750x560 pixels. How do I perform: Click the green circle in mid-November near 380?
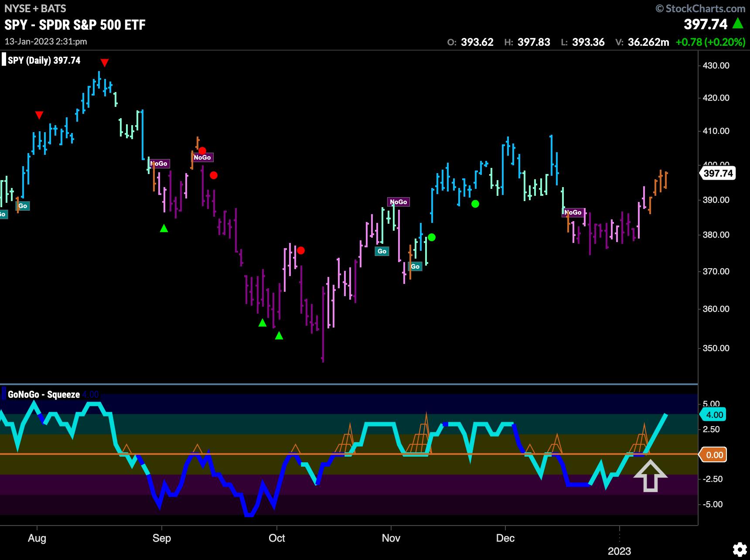[431, 237]
